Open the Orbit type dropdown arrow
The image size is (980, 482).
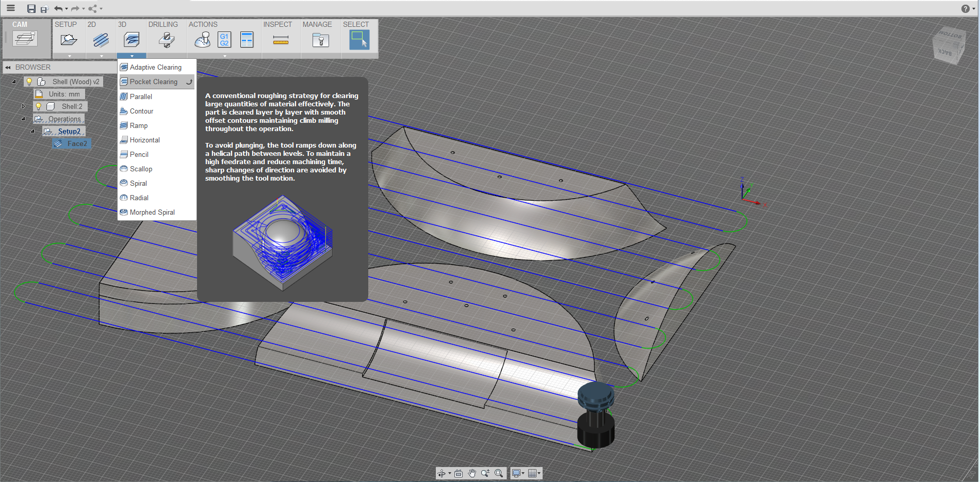click(x=449, y=473)
